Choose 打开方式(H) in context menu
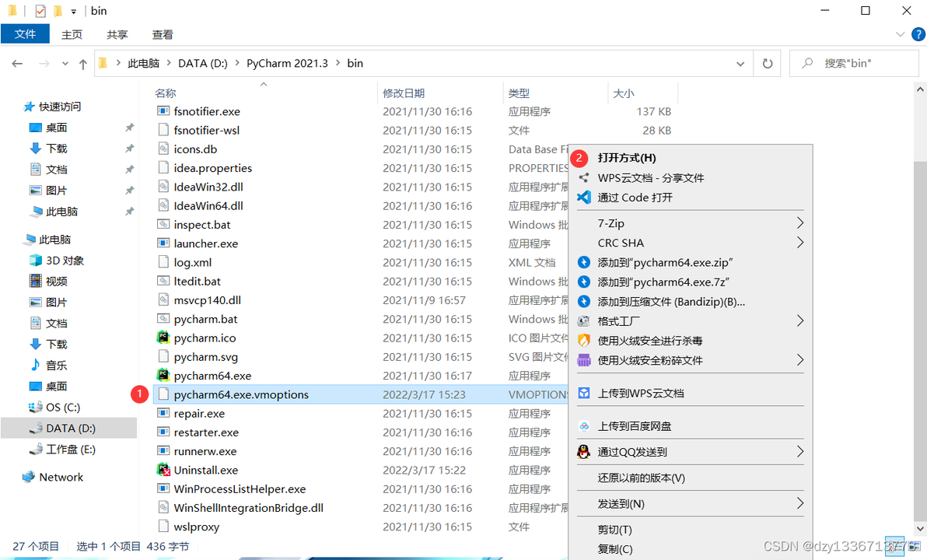Viewport: 927px width, 560px height. tap(627, 158)
